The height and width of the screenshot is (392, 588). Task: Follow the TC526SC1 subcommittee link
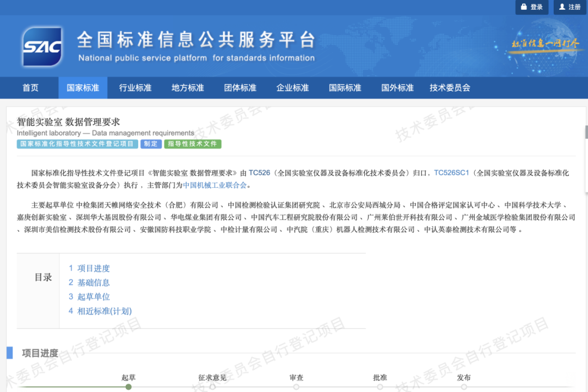point(451,173)
